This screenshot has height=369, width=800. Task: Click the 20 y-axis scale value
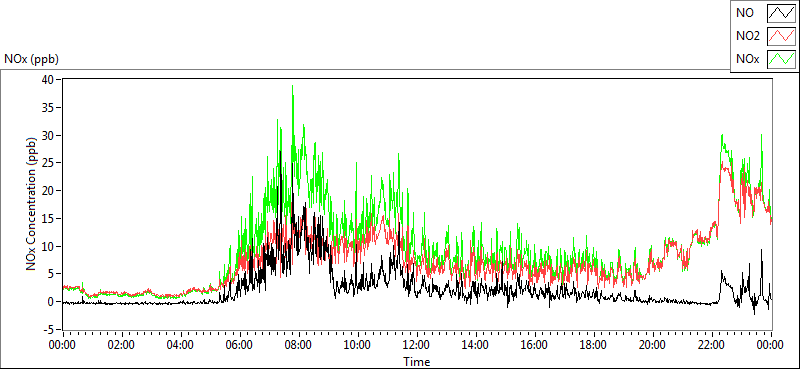49,190
